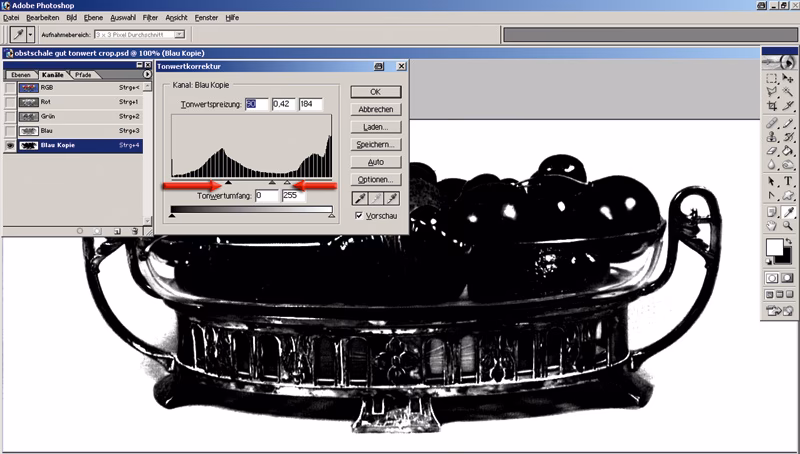Hide the Blau Kopie channel eye icon
The image size is (800, 454).
pyautogui.click(x=10, y=145)
